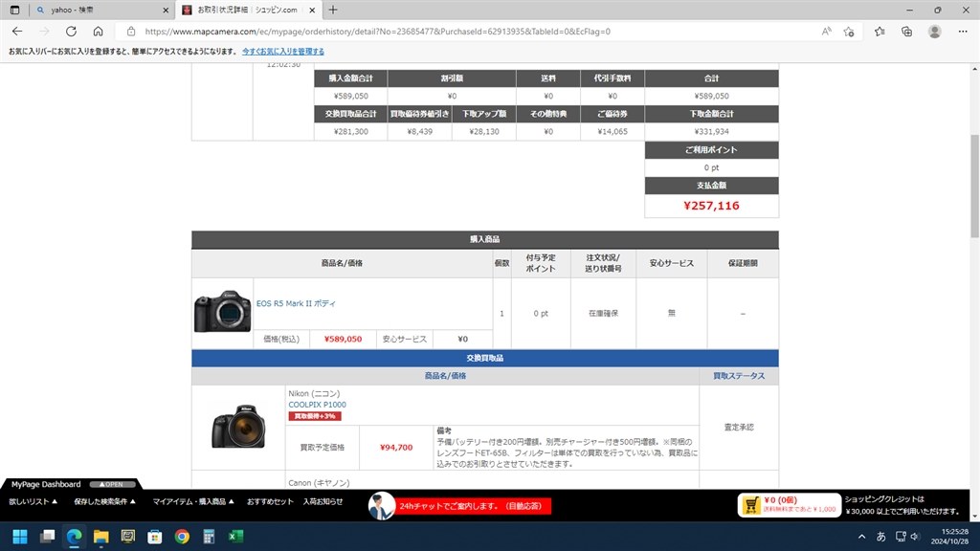Click the Canon (キヤノン) brand text

coord(319,483)
